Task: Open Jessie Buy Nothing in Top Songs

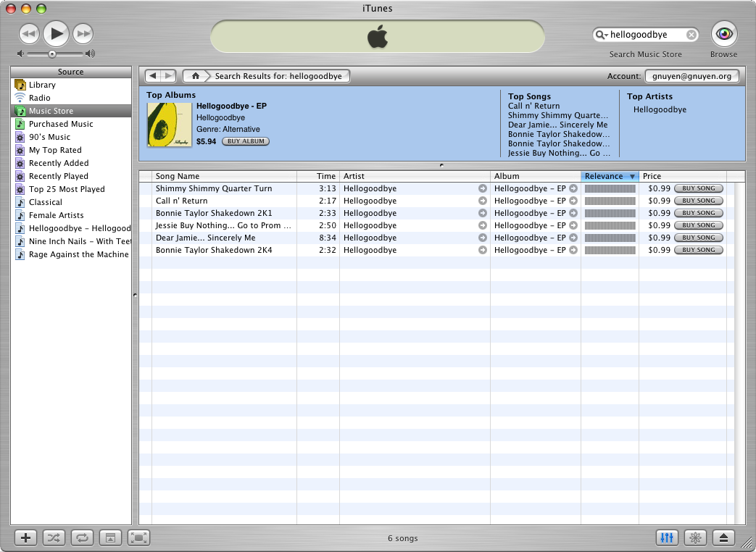Action: click(559, 153)
